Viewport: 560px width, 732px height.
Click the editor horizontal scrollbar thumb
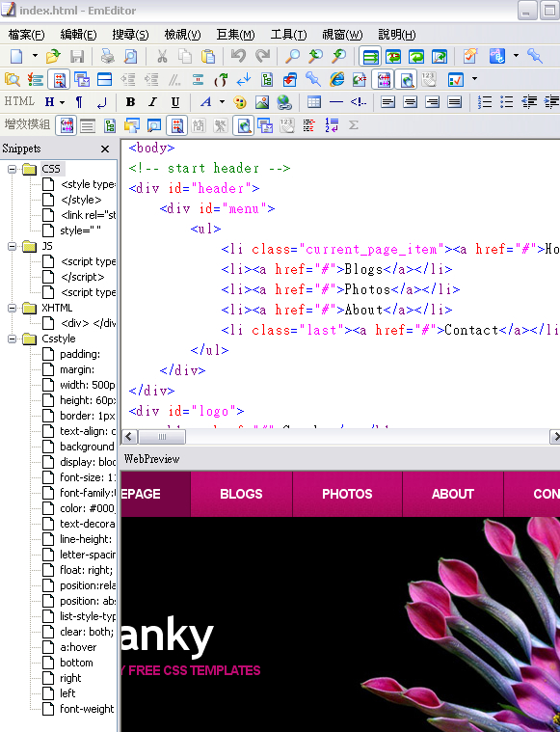(x=162, y=437)
